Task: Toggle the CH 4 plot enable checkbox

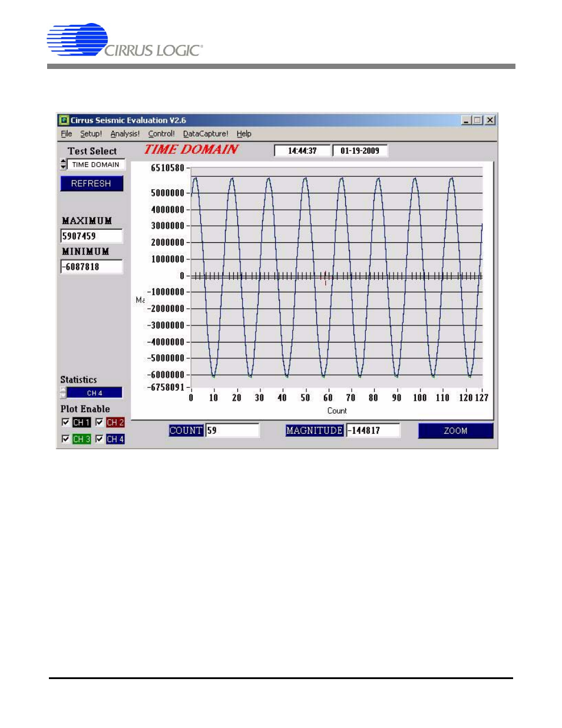Action: click(100, 439)
